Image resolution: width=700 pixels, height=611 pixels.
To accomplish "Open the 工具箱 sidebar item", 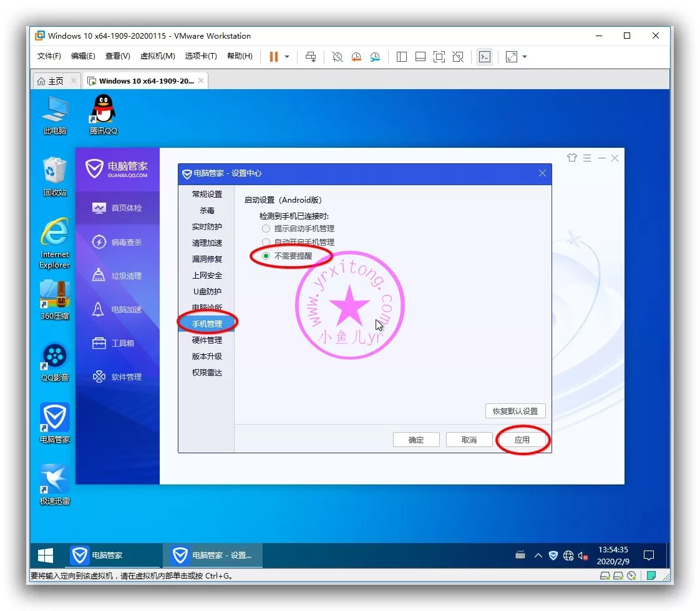I will [x=117, y=343].
